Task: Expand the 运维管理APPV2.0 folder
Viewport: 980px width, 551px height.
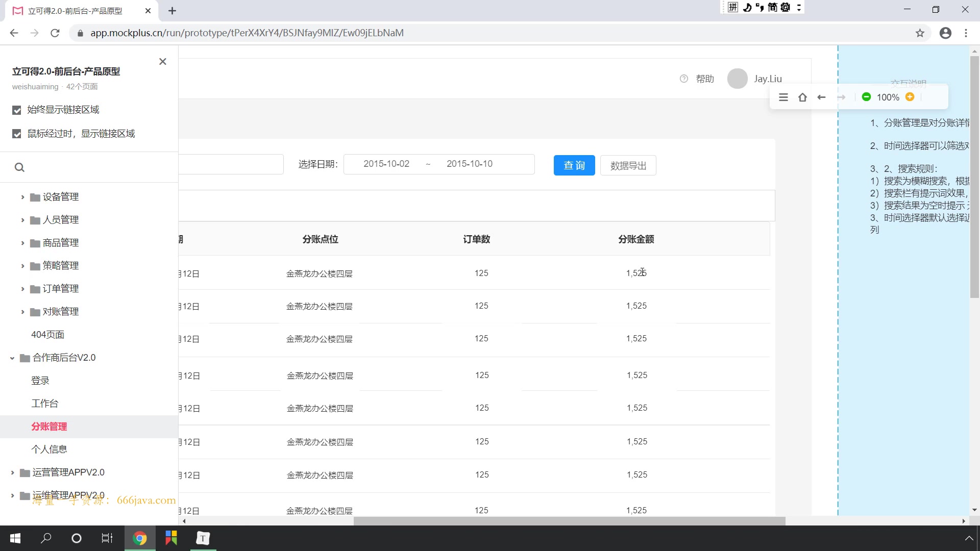Action: coord(12,495)
